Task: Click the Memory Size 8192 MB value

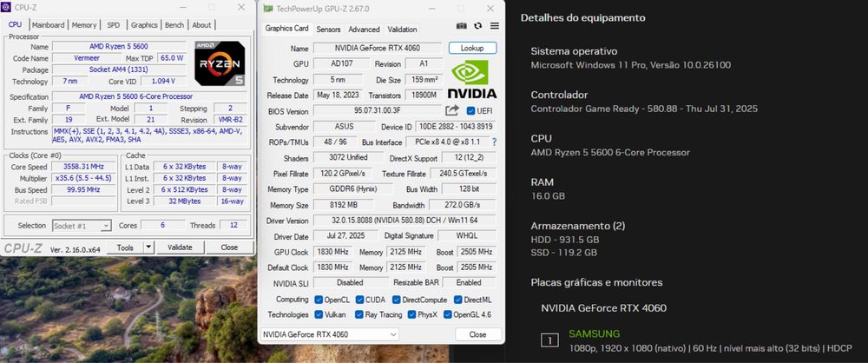Action: point(343,205)
